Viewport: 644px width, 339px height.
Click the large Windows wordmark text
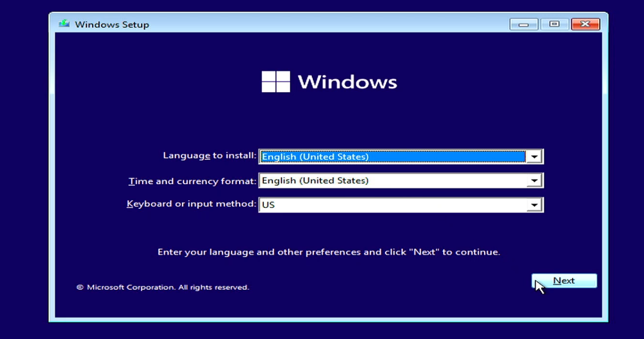[x=347, y=82]
